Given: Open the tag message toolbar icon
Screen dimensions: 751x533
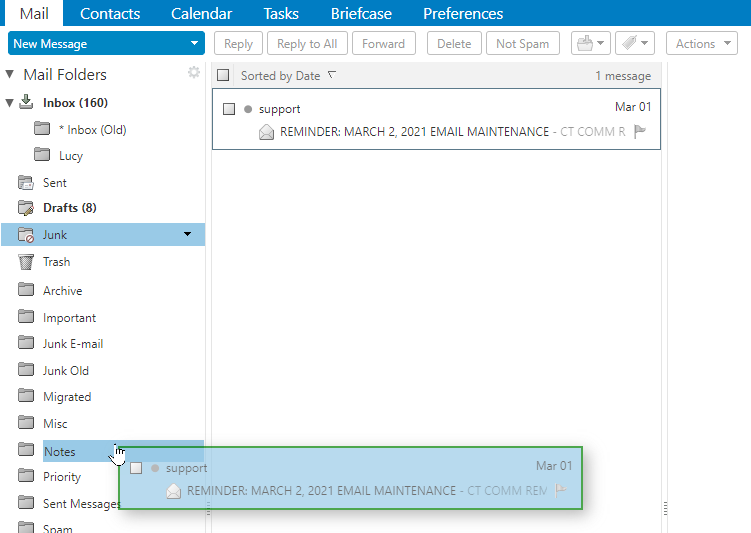Looking at the screenshot, I should [x=634, y=44].
